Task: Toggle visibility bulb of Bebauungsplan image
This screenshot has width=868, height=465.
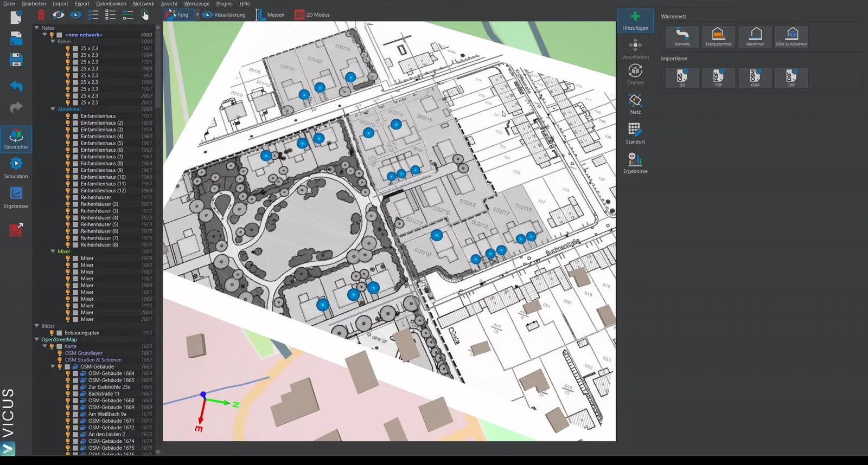Action: click(52, 333)
